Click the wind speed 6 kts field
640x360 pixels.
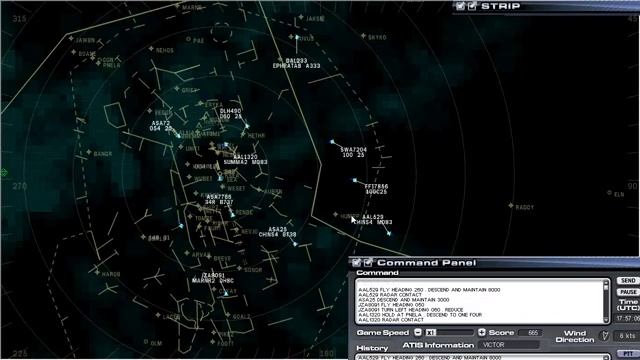point(627,336)
